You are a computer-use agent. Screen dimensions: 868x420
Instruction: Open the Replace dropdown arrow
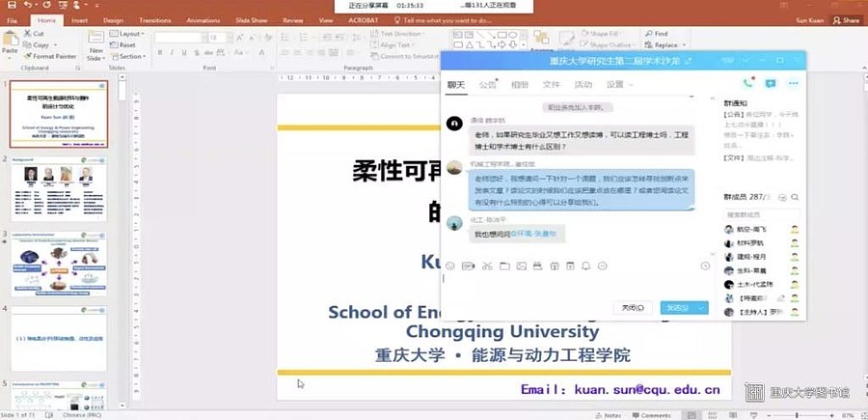coord(684,44)
